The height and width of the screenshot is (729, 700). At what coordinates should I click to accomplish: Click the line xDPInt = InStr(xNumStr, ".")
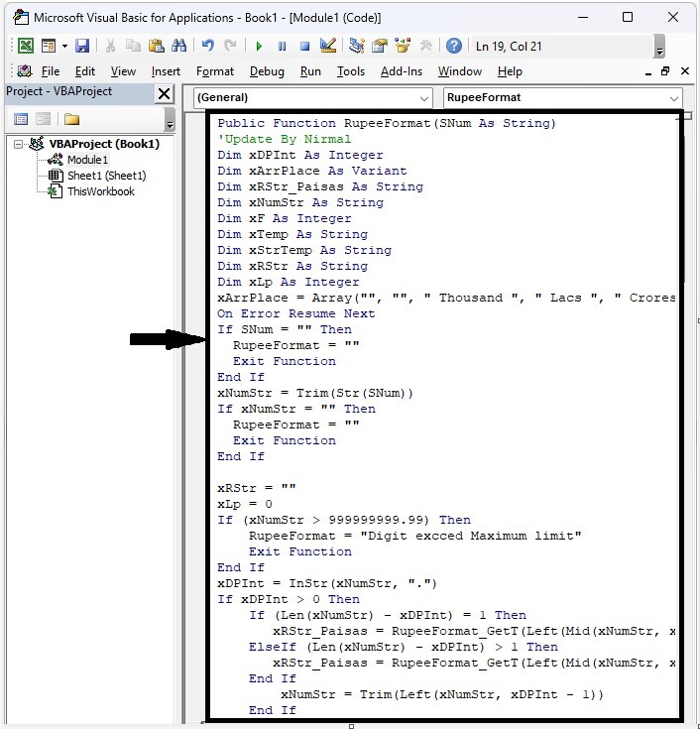pos(327,583)
